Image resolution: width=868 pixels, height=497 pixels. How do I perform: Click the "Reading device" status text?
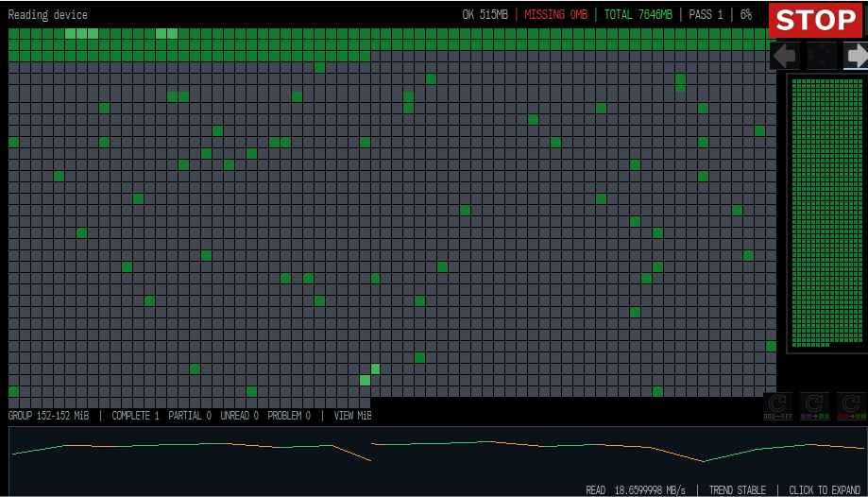(47, 14)
